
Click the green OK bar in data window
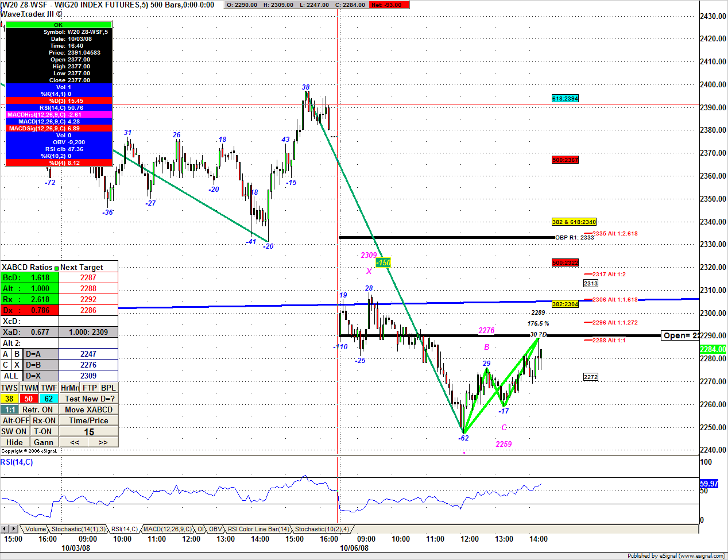pos(59,25)
